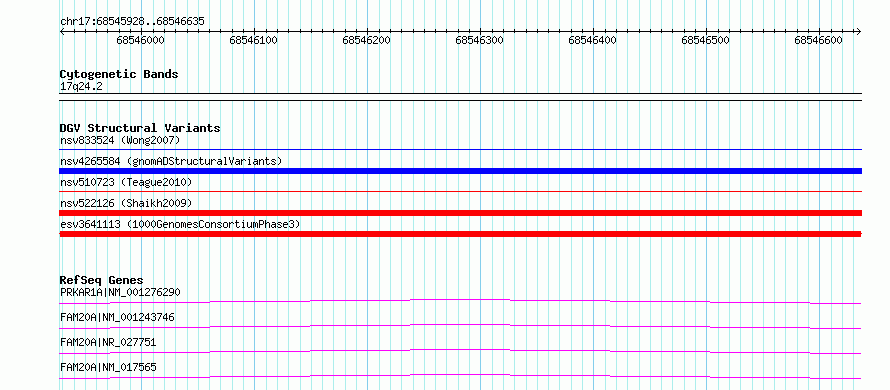
Task: Click the thin red nsv510723 variant line
Action: (x=460, y=192)
